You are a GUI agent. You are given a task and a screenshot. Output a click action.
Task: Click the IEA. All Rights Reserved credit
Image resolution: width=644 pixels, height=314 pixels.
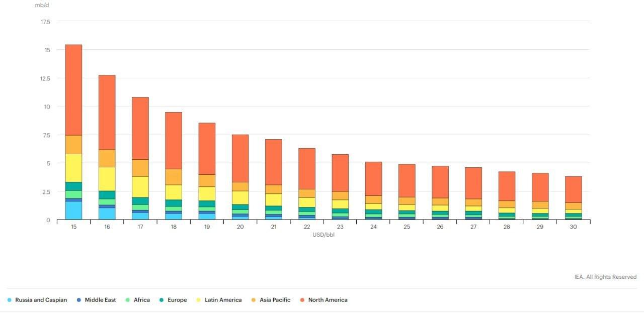tap(605, 277)
